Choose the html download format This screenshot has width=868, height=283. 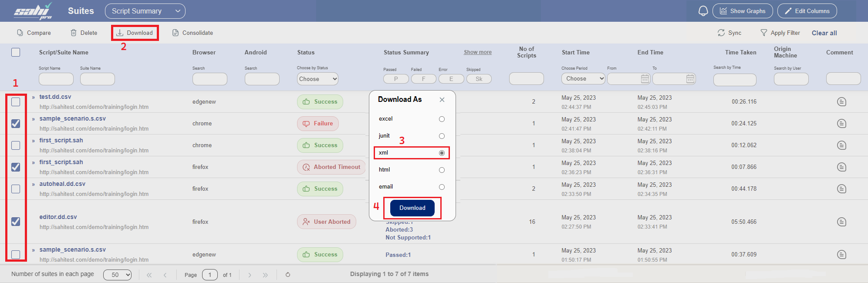[x=442, y=170]
